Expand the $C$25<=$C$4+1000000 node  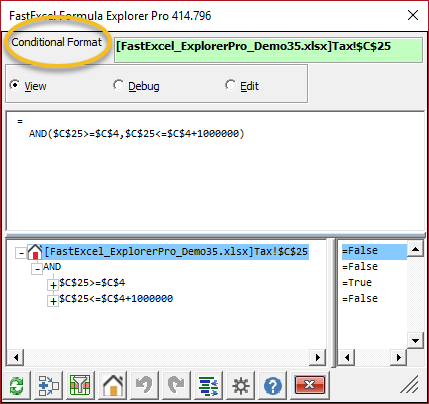point(53,301)
